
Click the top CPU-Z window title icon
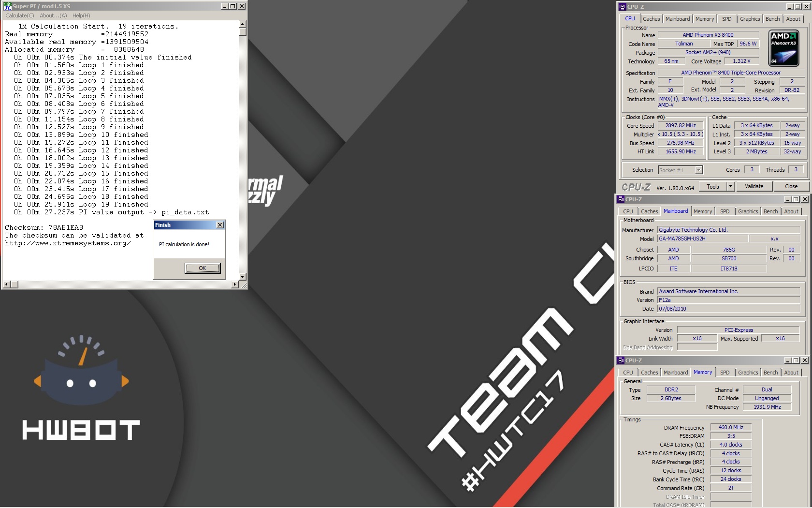click(x=623, y=7)
